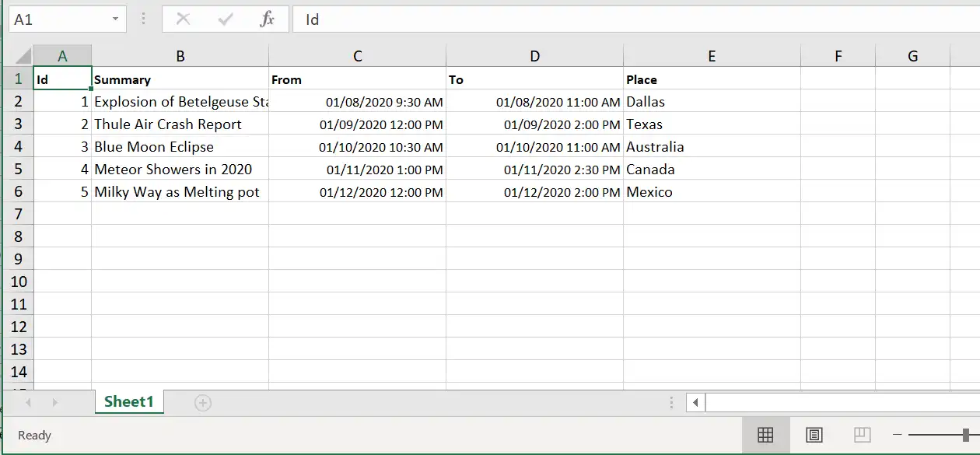Select row 3 header
The height and width of the screenshot is (455, 980).
tap(19, 124)
